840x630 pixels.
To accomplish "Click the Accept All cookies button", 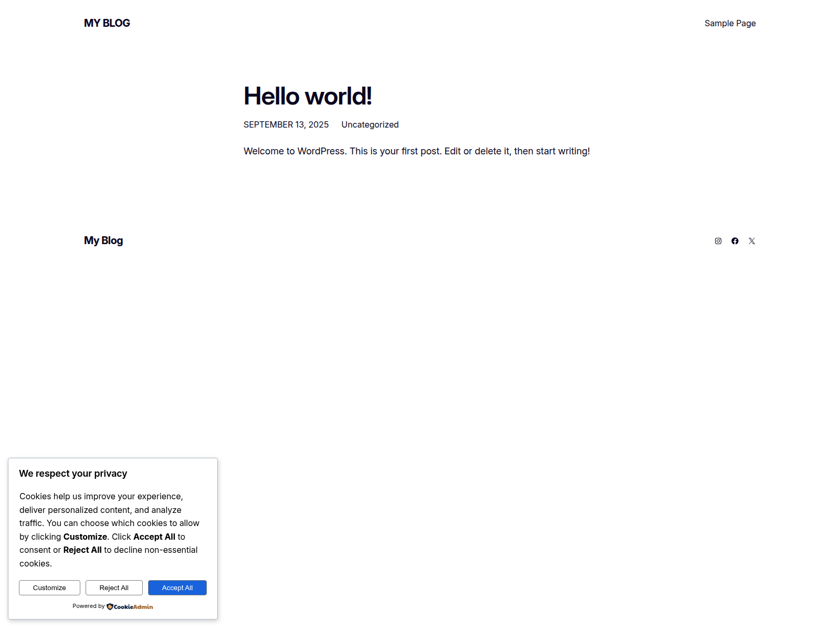I will (177, 587).
